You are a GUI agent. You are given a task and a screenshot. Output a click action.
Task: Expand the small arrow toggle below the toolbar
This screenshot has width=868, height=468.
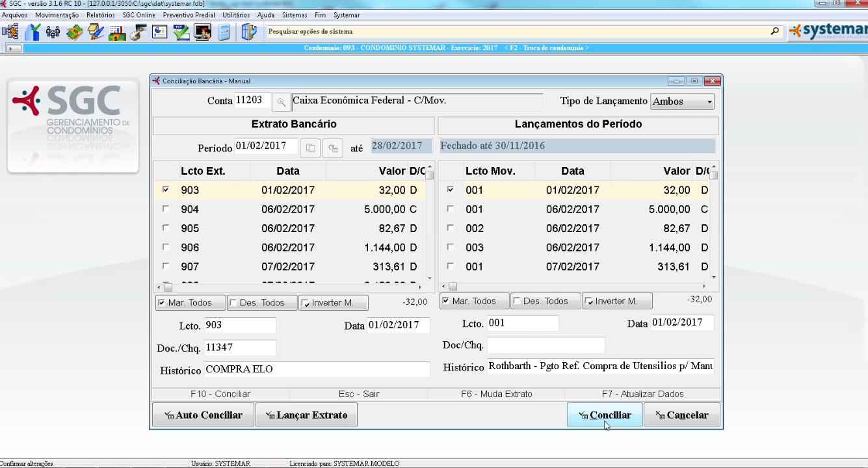click(x=14, y=48)
